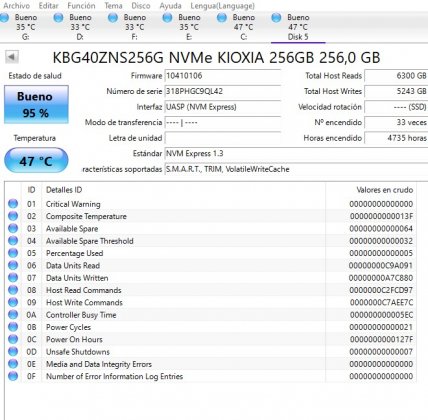Click the status icon for Media and Data Integrity Errors

point(13,364)
